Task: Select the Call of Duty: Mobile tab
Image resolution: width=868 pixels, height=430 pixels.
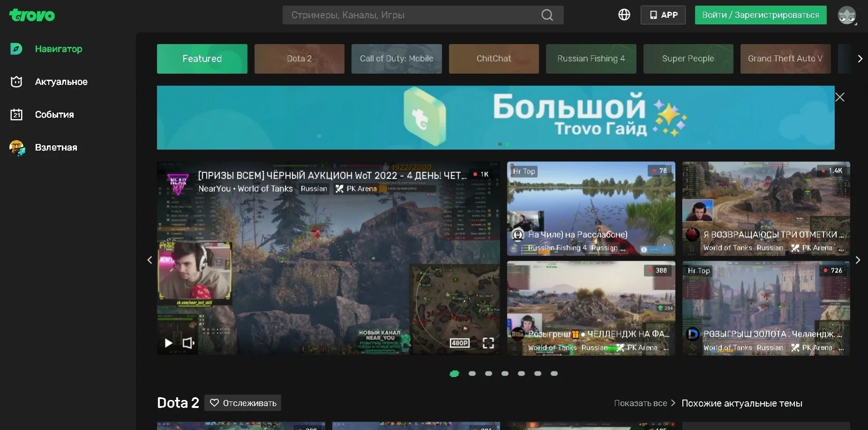Action: (x=396, y=59)
